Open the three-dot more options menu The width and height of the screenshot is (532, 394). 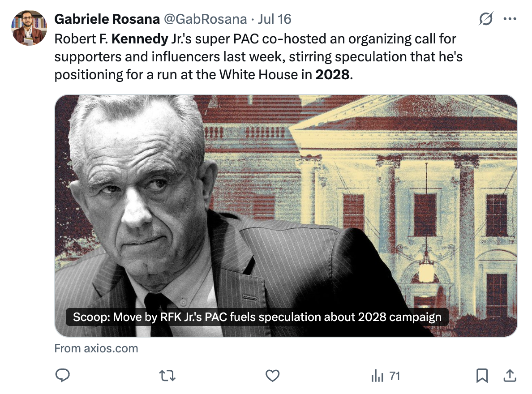[x=510, y=19]
